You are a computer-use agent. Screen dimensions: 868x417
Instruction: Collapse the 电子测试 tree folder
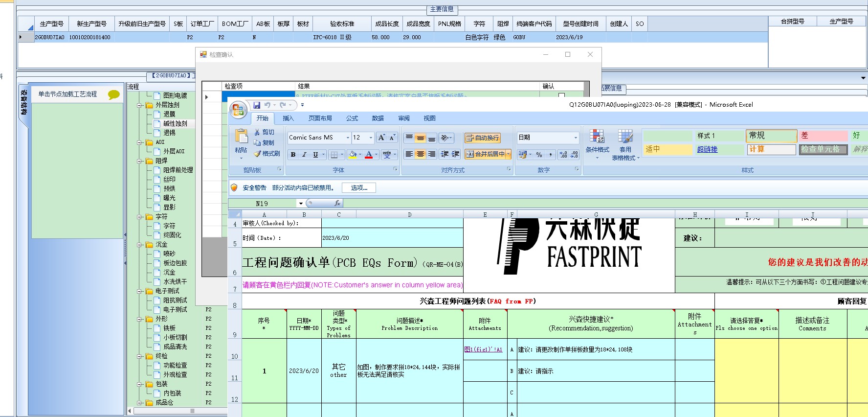[140, 291]
